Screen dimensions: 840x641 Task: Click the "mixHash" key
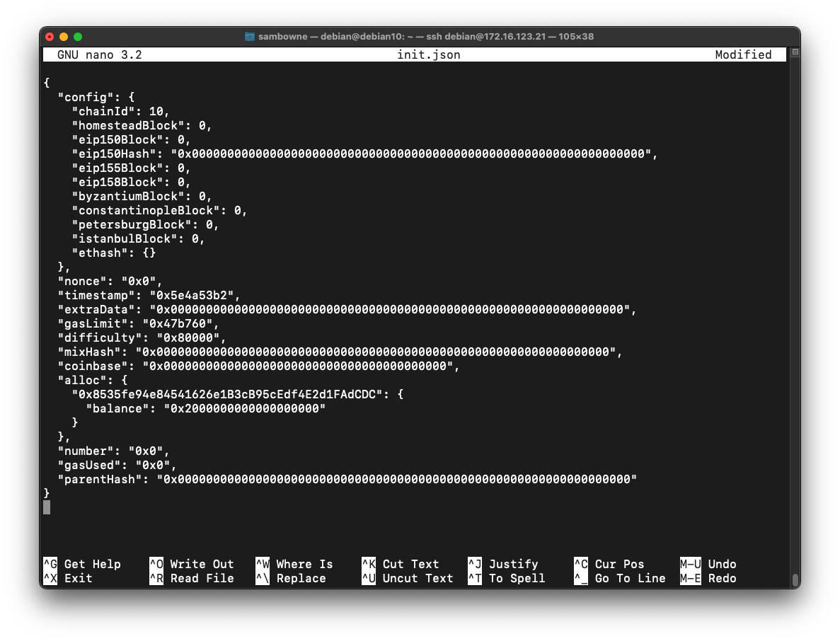pyautogui.click(x=89, y=352)
